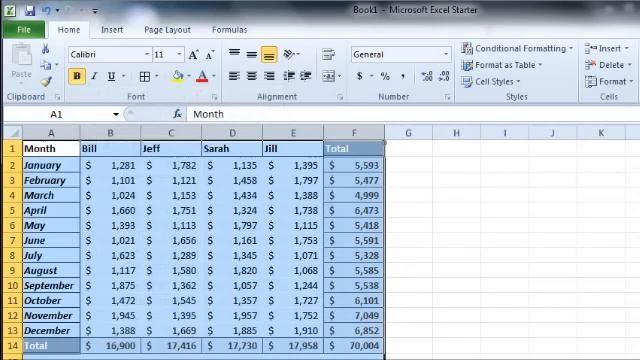This screenshot has width=640, height=360.
Task: Click the Borders icon
Action: coord(144,76)
